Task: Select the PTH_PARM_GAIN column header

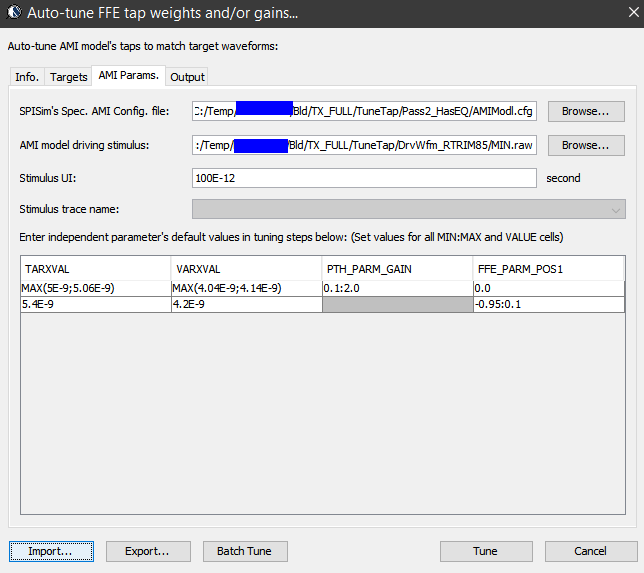Action: pos(397,269)
